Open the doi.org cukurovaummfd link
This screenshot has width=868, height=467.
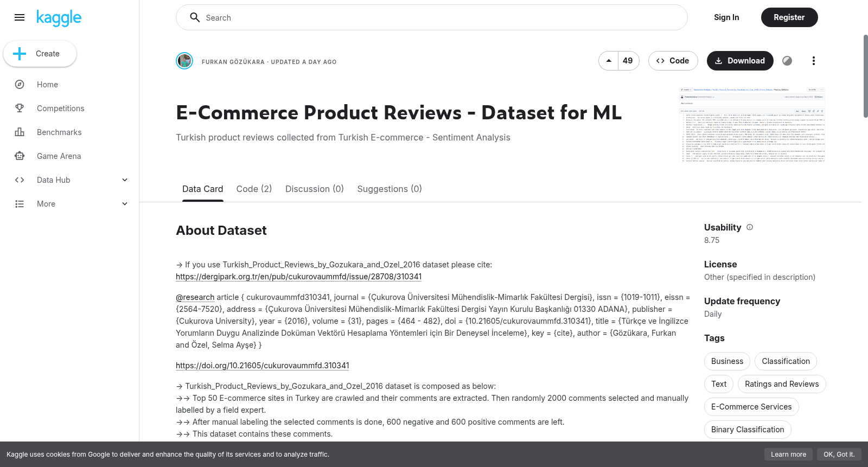pyautogui.click(x=263, y=366)
